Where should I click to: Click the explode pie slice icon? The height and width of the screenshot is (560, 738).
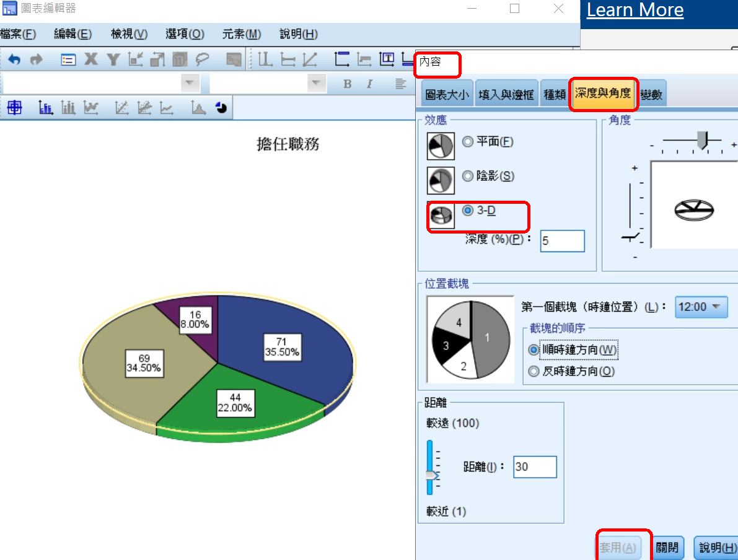221,108
